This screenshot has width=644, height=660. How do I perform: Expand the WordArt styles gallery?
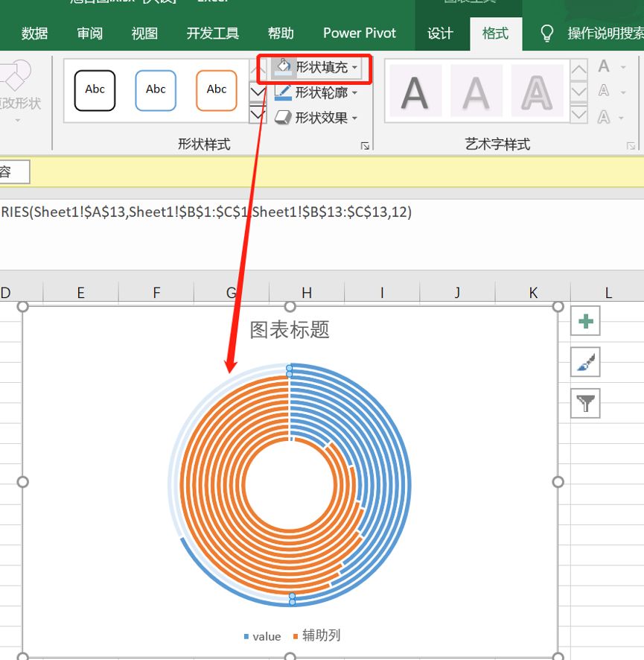tap(578, 114)
